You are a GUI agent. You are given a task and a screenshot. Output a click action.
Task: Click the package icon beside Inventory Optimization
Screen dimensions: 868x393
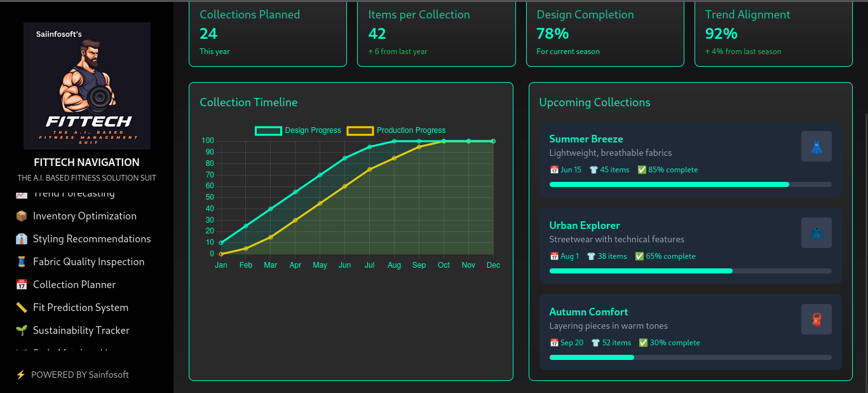(x=22, y=216)
